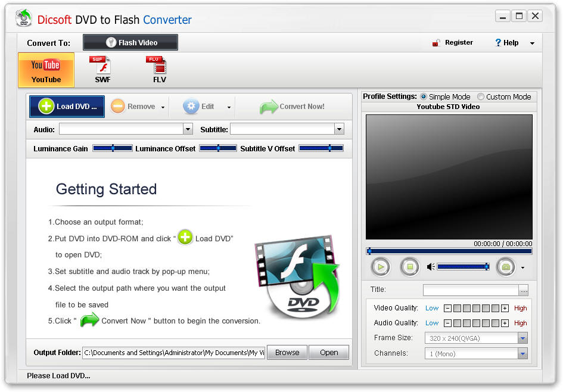
Task: Click the Remove button
Action: (x=133, y=107)
